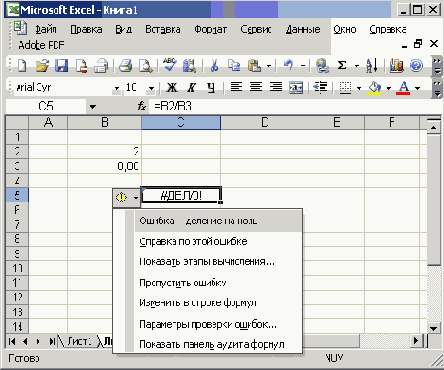Run the ABC spell check icon
Image resolution: width=444 pixels, height=370 pixels.
point(170,65)
